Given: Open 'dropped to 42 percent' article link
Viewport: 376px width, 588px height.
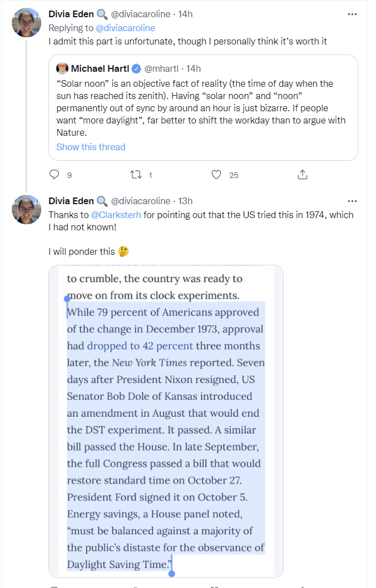Looking at the screenshot, I should [x=140, y=345].
